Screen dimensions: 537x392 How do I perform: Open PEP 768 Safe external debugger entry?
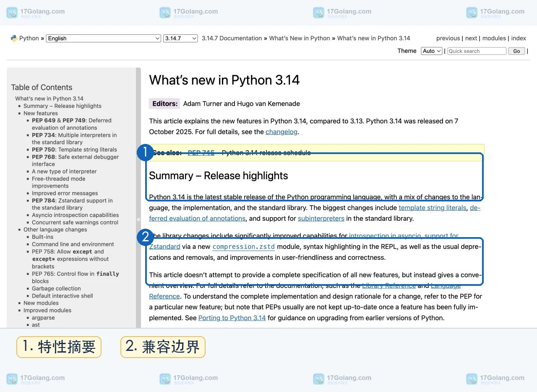pyautogui.click(x=76, y=161)
